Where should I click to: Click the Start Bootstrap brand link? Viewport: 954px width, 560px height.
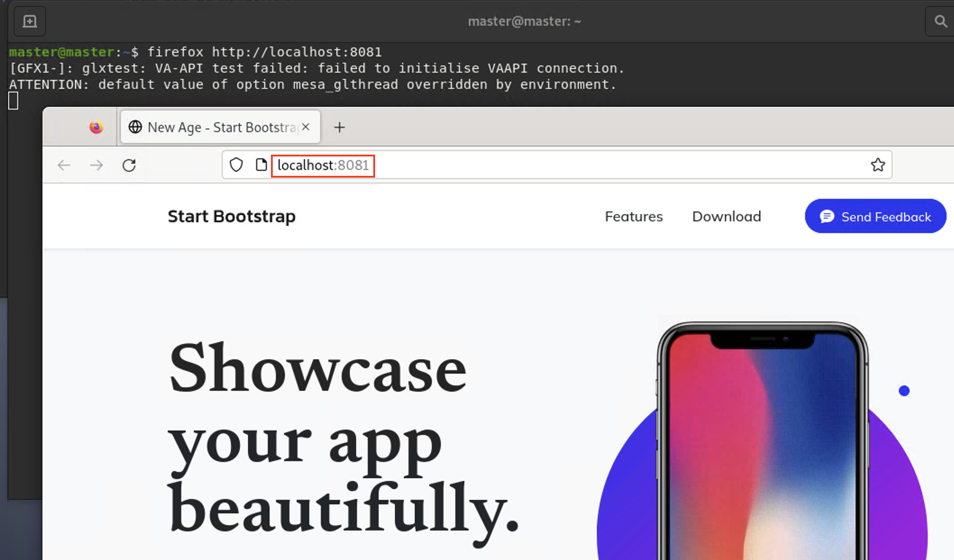click(231, 216)
